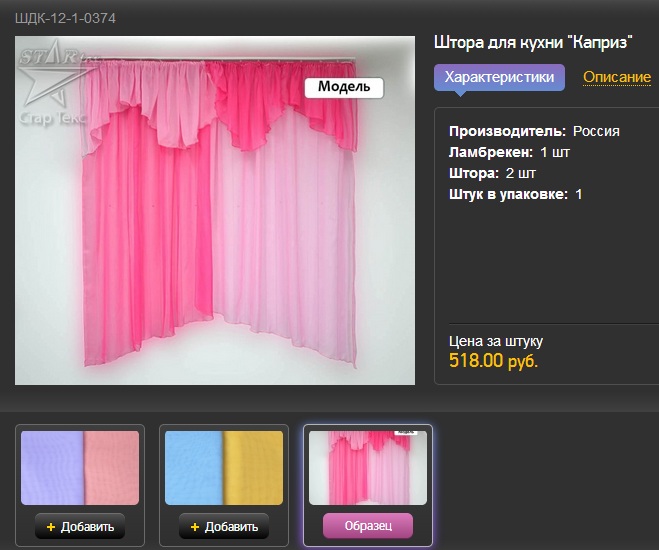Click the Модель label on the image
659x550 pixels.
point(344,87)
